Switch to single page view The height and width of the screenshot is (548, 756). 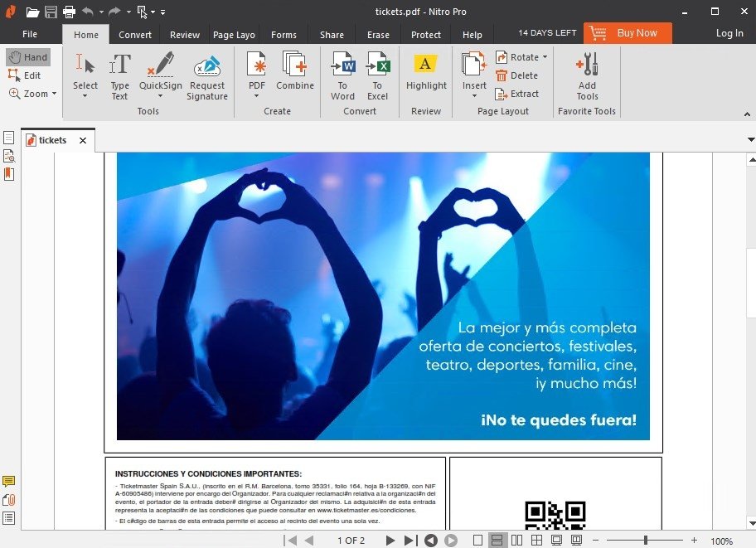coord(477,541)
